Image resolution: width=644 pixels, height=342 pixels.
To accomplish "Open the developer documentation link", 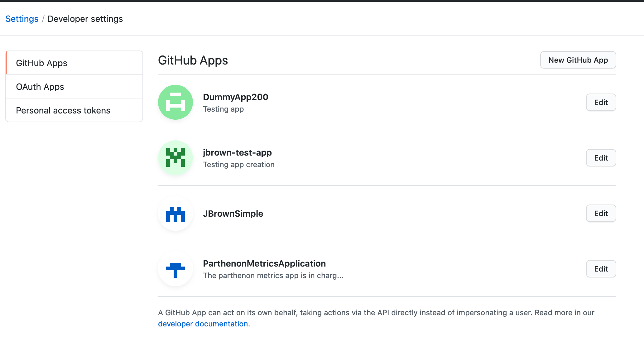I will tap(203, 324).
